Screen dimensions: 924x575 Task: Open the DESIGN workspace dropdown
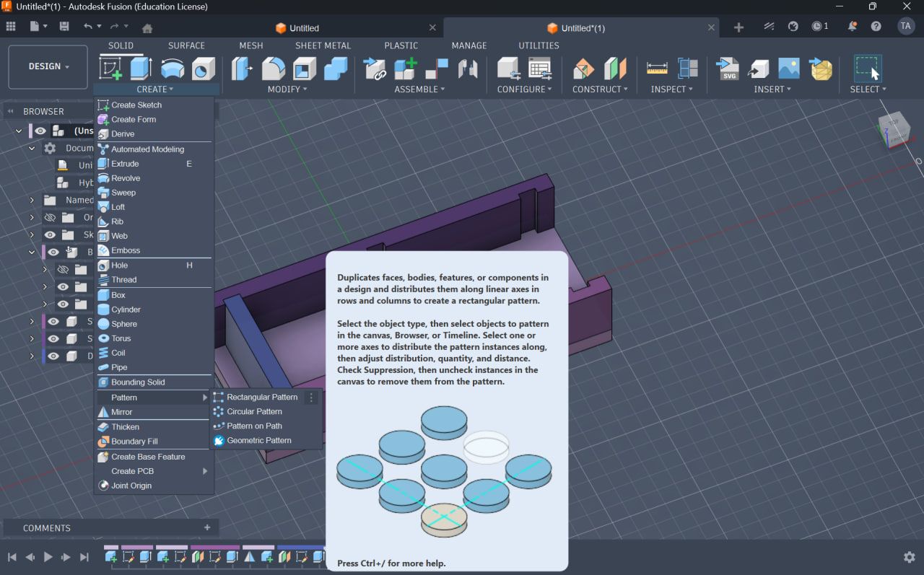point(48,66)
